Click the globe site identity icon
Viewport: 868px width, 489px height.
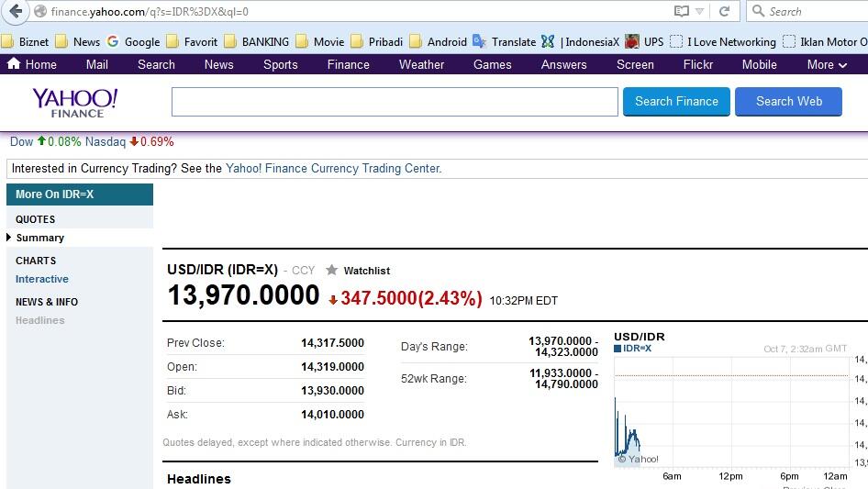(x=40, y=11)
